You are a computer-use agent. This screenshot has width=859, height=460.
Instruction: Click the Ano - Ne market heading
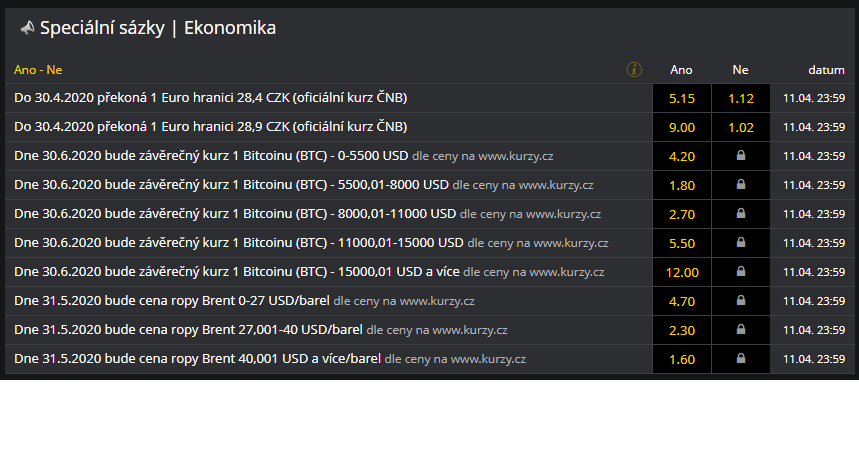38,70
